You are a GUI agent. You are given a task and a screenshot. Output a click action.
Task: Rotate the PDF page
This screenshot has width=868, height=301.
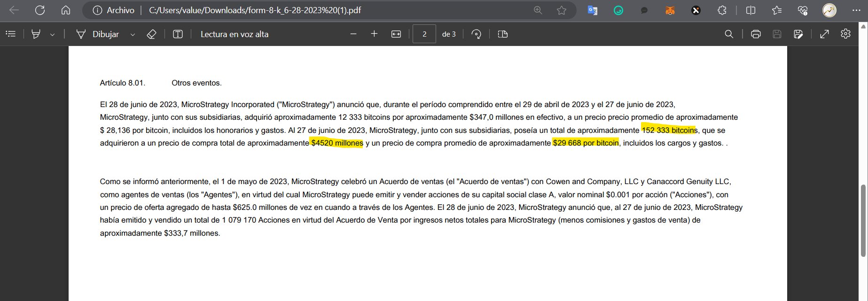477,34
